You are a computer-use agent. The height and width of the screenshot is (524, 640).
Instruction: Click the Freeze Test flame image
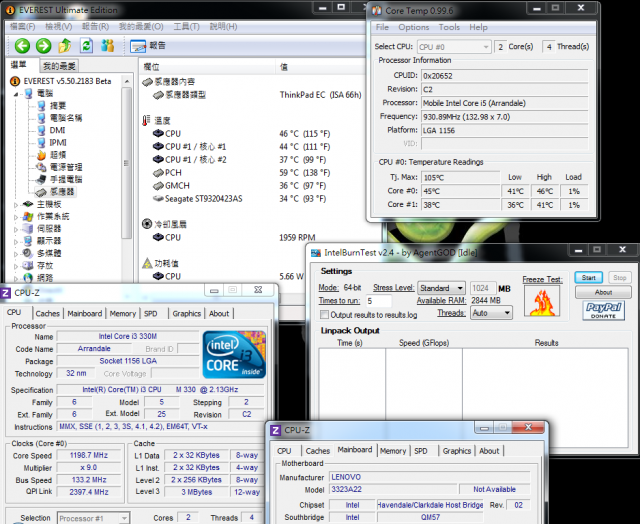[542, 301]
